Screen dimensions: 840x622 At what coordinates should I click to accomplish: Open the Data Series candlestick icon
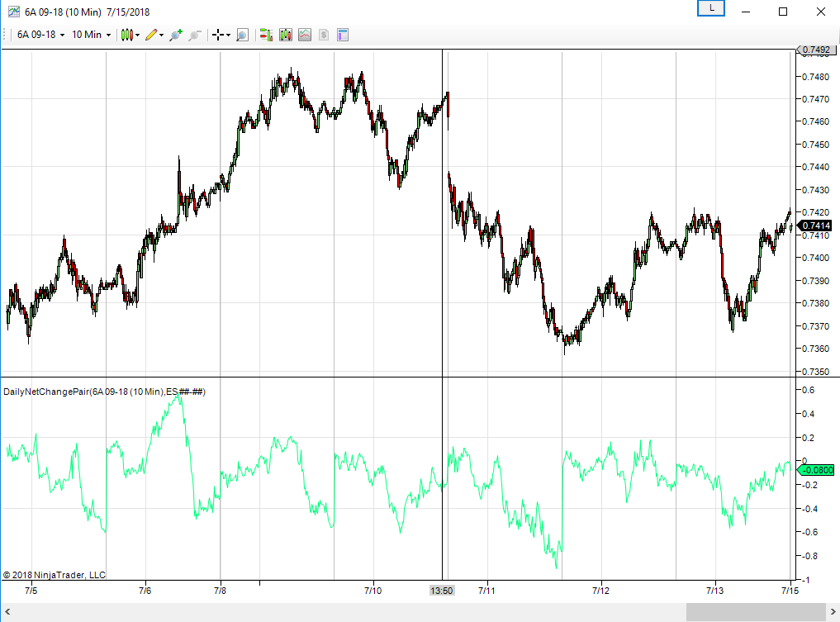[x=286, y=35]
